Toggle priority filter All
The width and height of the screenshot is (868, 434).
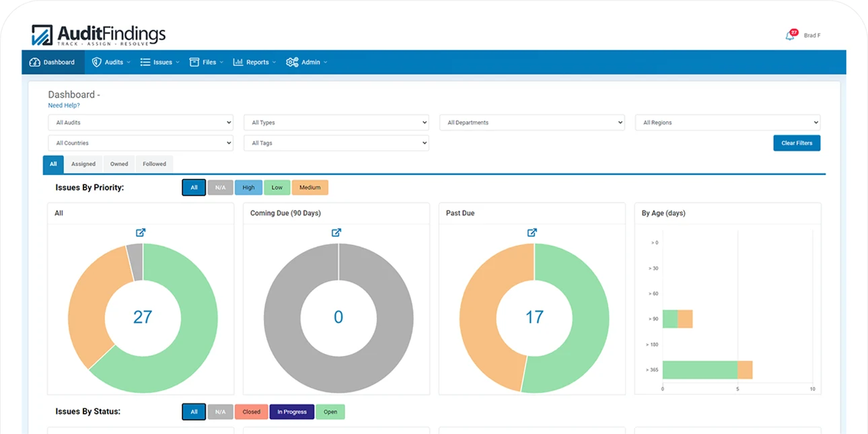coord(194,188)
